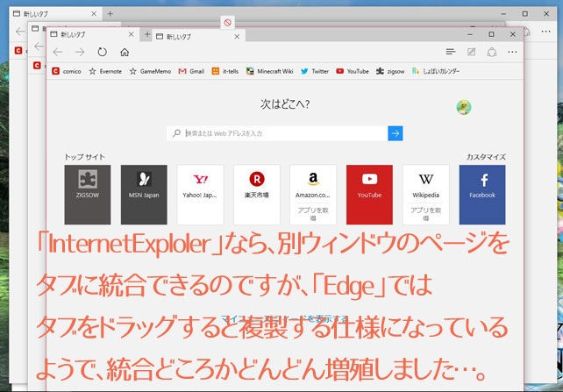Click the Back arrow of the rearmost window
Viewport: 563px width, 392px height.
(x=20, y=32)
